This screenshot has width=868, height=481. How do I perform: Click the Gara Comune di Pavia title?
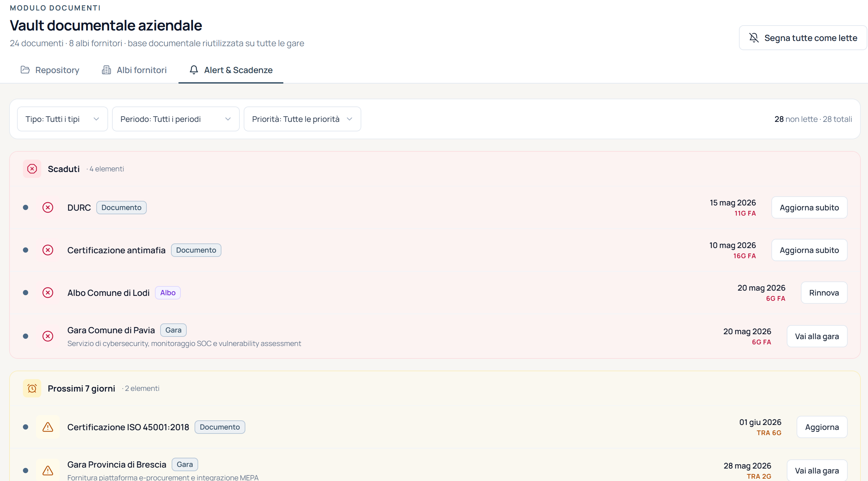point(111,330)
